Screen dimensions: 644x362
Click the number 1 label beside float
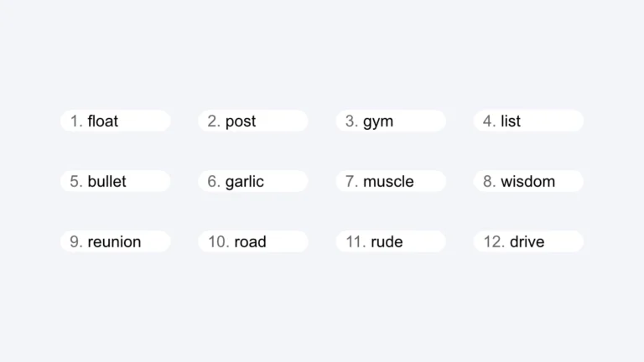[x=76, y=122]
